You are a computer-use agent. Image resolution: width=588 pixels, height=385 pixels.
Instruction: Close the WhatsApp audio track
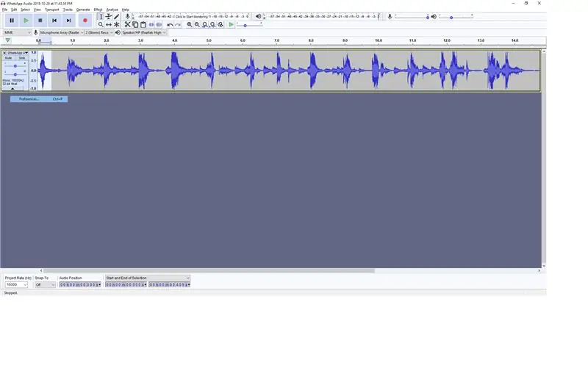tap(4, 53)
